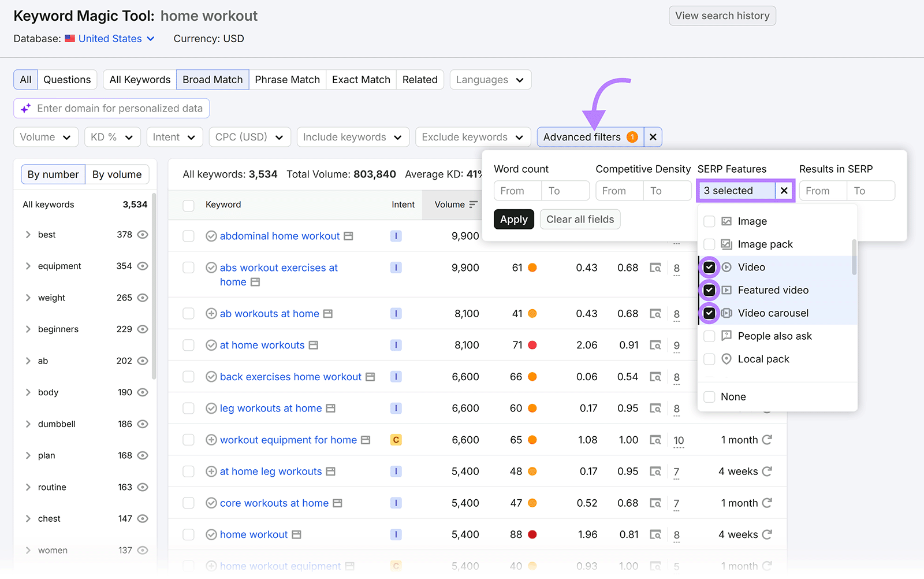This screenshot has height=579, width=924.
Task: Check the Local pack option
Action: coord(709,359)
